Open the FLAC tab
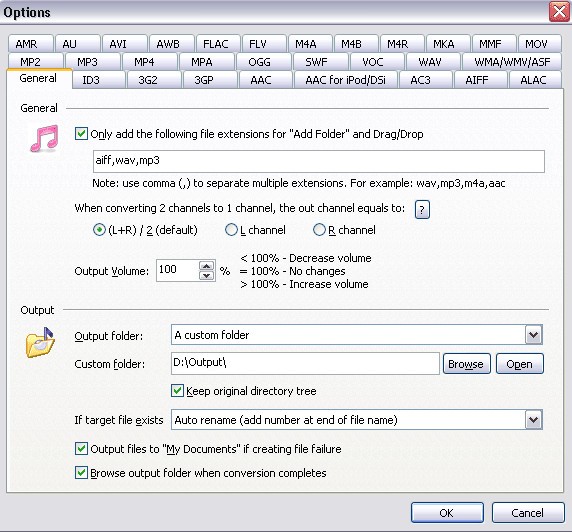The height and width of the screenshot is (532, 572). coord(218,44)
